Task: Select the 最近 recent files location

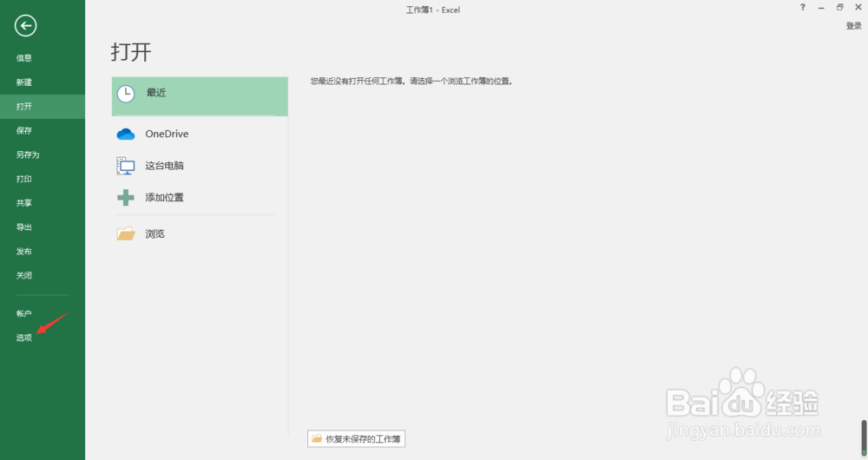Action: tap(200, 96)
